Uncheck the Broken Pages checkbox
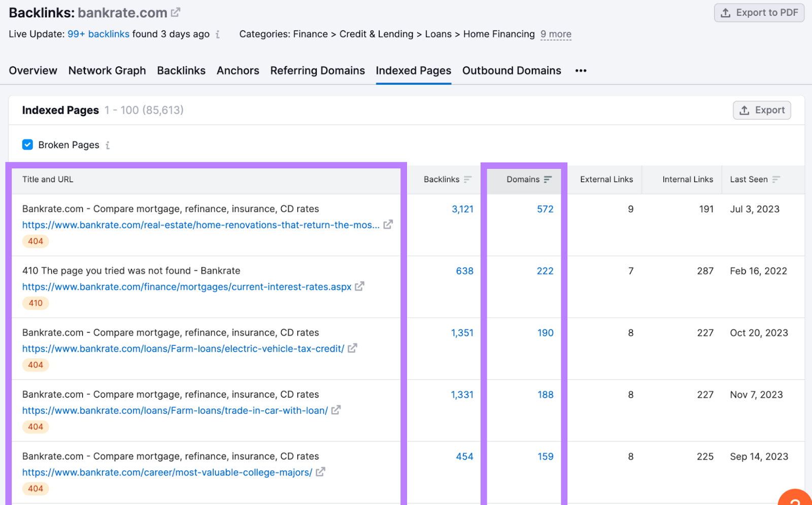Image resolution: width=812 pixels, height=505 pixels. tap(28, 145)
